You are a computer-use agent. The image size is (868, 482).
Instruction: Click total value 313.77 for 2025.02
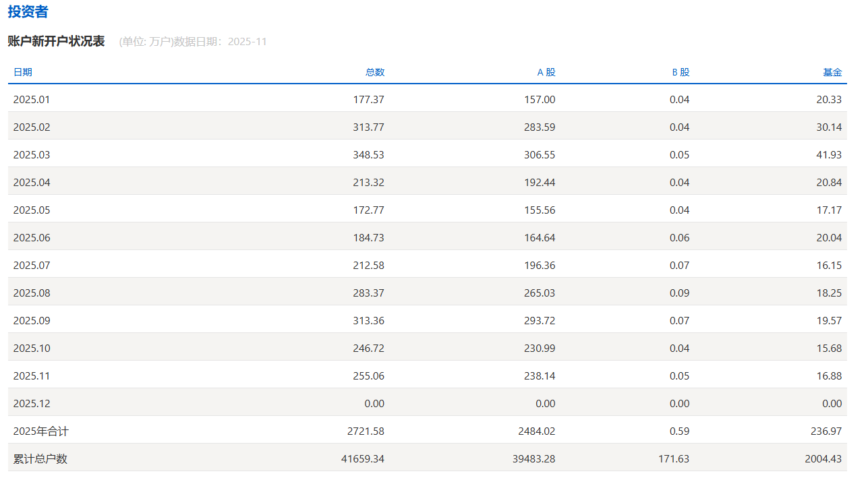(x=369, y=127)
